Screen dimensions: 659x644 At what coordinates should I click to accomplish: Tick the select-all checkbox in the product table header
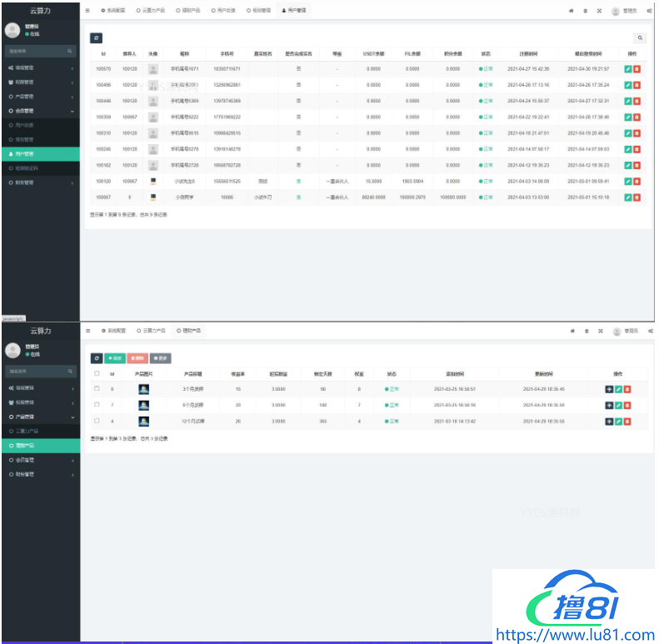pyautogui.click(x=97, y=373)
